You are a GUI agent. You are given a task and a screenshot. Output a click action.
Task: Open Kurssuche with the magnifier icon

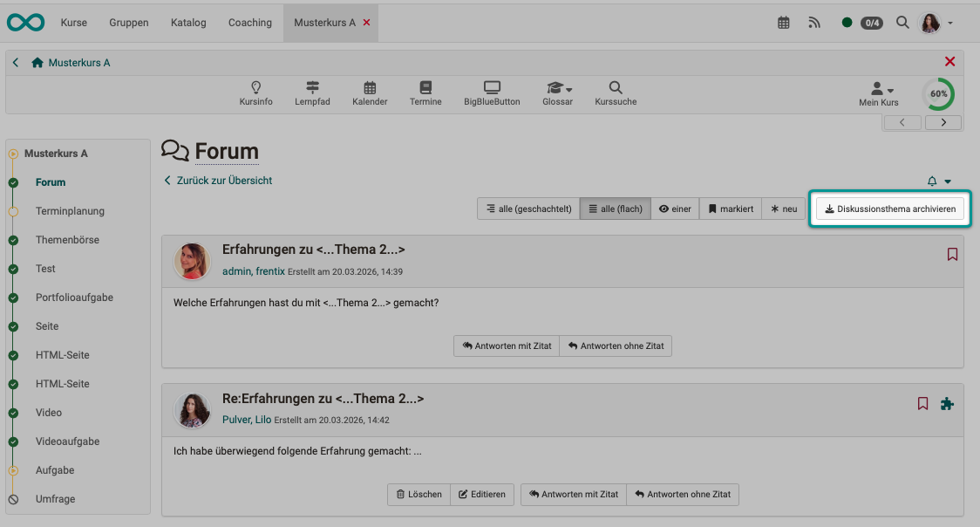pyautogui.click(x=615, y=93)
